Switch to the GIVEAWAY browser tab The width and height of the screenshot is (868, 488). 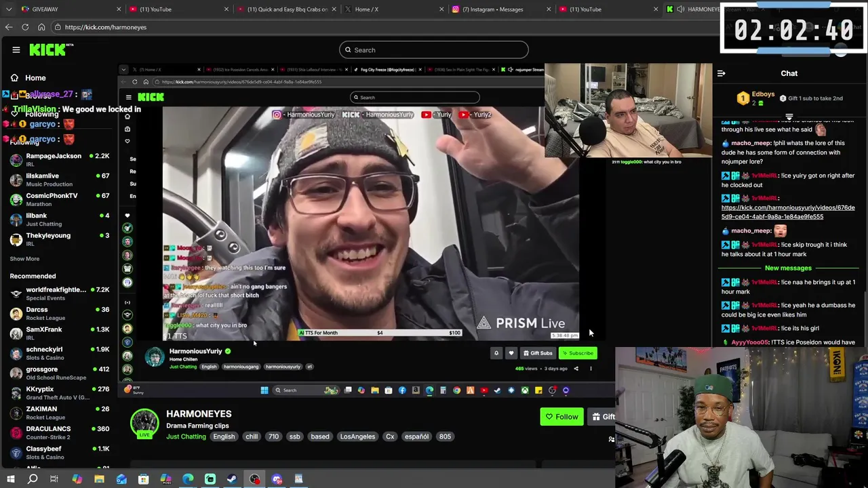coord(71,9)
